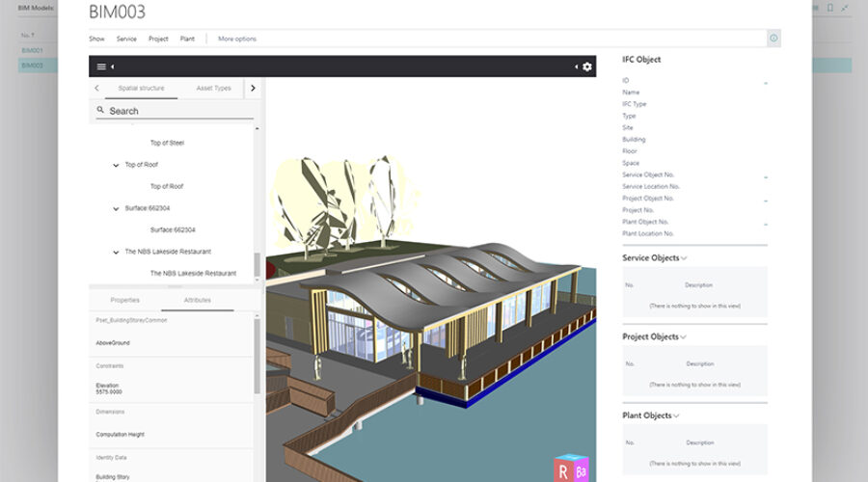Switch to the Spatial structure tab
Screen dimensions: 868x482
(141, 88)
